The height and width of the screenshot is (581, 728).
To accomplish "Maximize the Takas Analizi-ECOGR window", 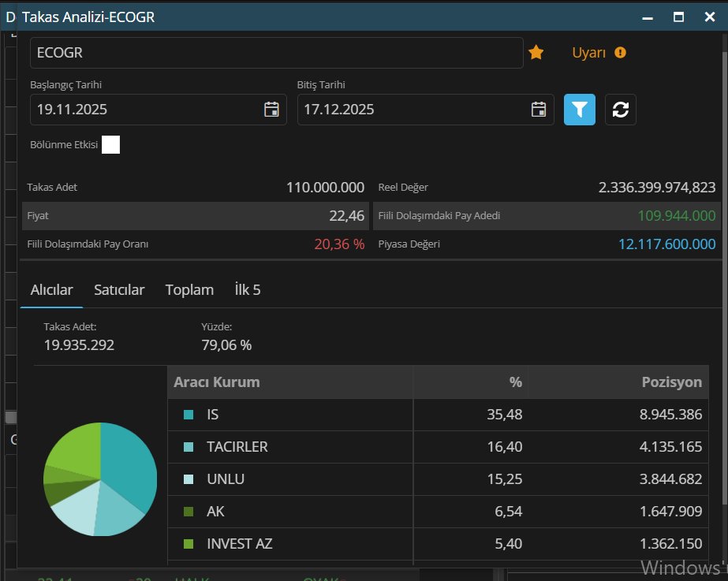I will [678, 17].
